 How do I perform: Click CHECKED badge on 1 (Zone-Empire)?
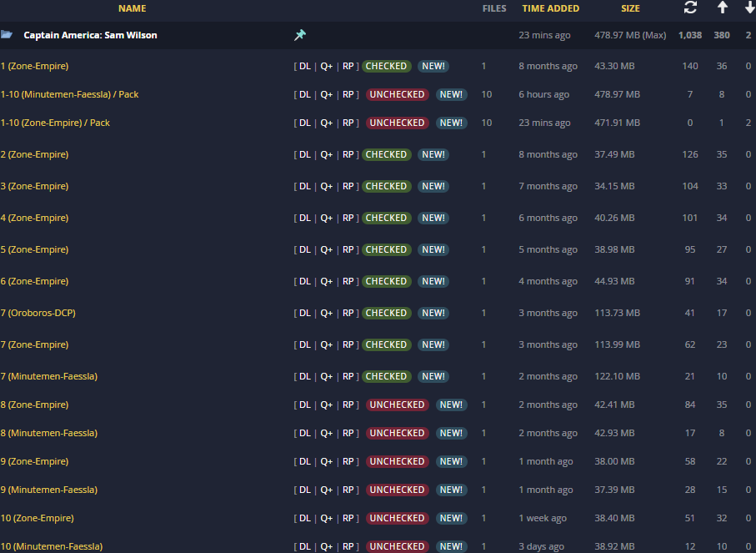click(x=386, y=66)
